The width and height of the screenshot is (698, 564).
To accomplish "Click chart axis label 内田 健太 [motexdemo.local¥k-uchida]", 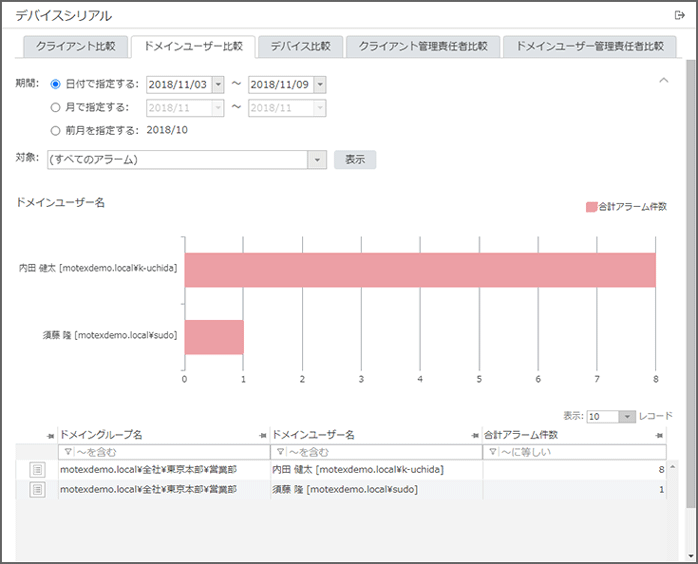I will [x=98, y=268].
